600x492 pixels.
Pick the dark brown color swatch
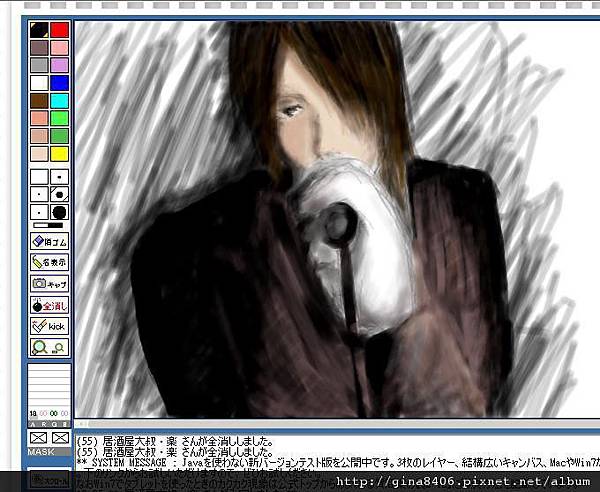click(39, 101)
